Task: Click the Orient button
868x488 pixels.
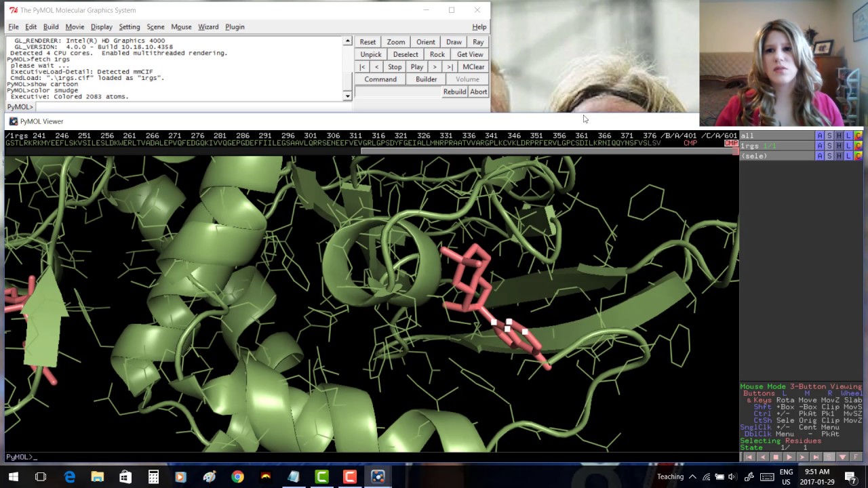Action: 426,42
